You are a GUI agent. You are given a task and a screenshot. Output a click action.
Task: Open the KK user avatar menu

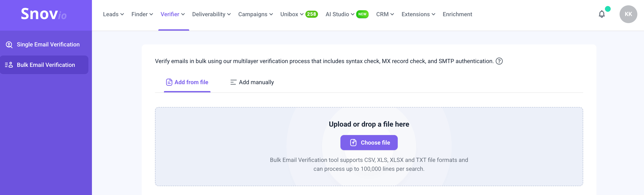[628, 14]
